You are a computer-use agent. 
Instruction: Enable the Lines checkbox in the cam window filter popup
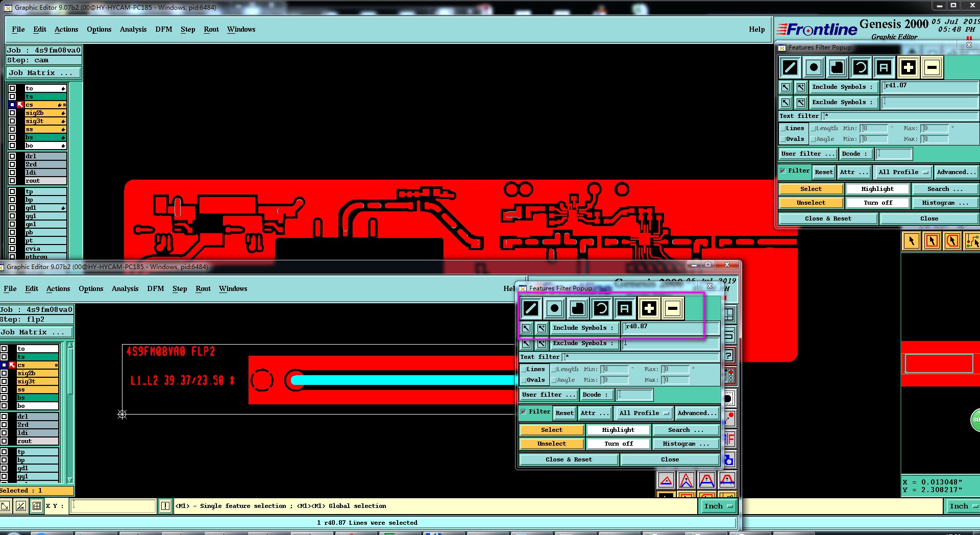tap(783, 129)
